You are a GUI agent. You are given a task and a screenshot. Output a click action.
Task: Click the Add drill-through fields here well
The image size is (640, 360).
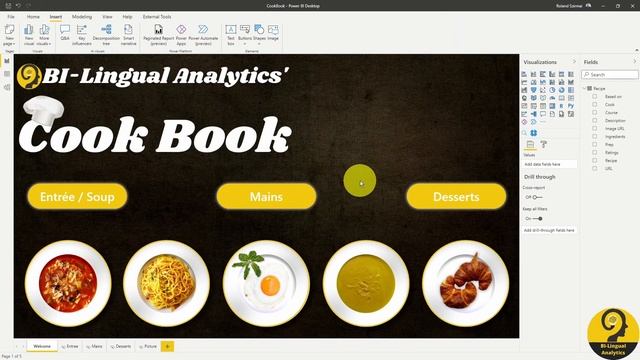[550, 230]
